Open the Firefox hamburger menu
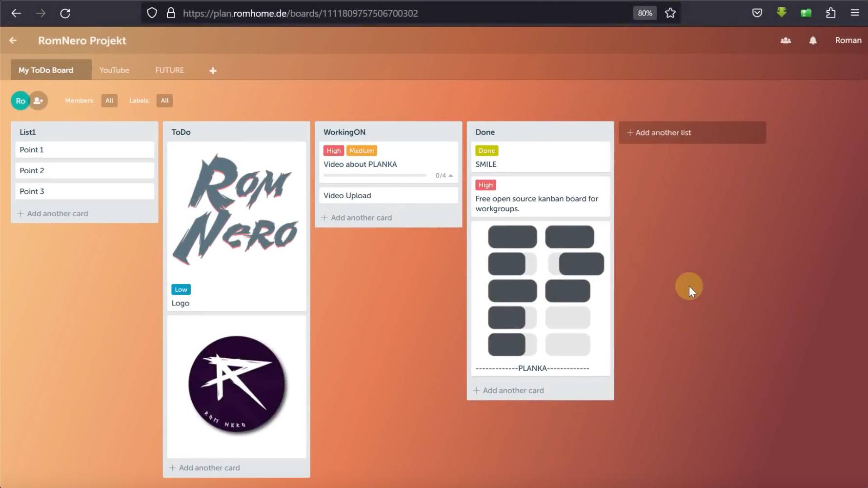Screen dimensions: 868x488 pyautogui.click(x=855, y=13)
